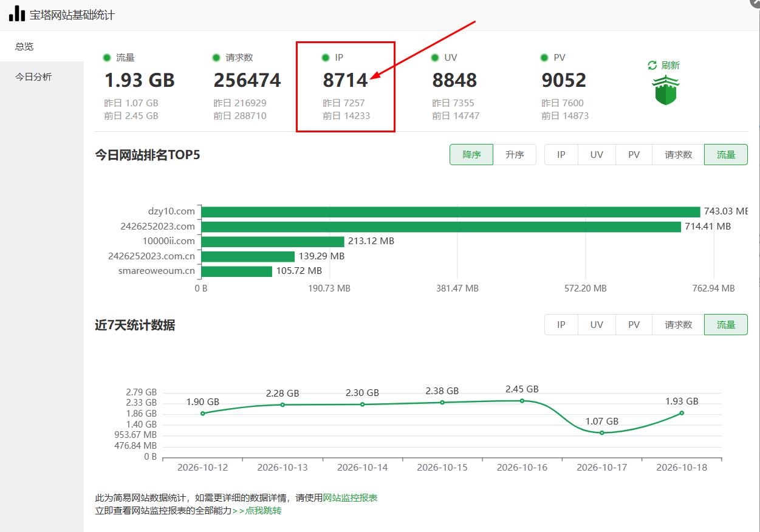
Task: Click the 2026-10-14 data point on chart
Action: [362, 404]
